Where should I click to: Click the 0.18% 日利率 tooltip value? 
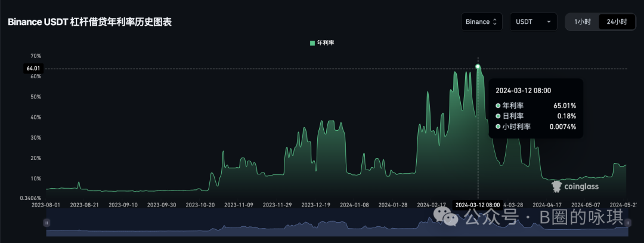click(x=567, y=116)
